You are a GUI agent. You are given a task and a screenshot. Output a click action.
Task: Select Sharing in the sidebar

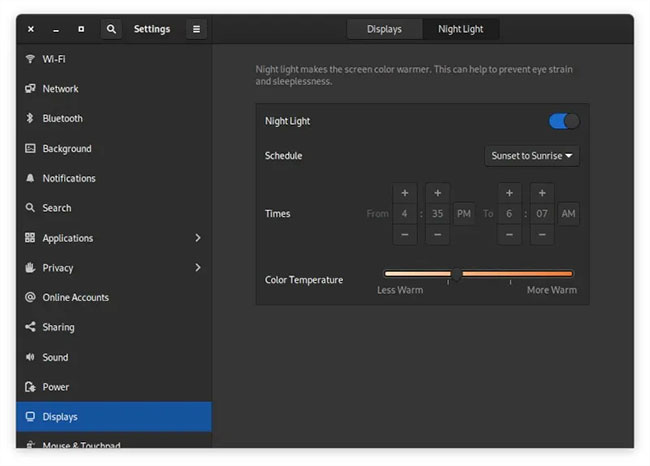tap(114, 327)
